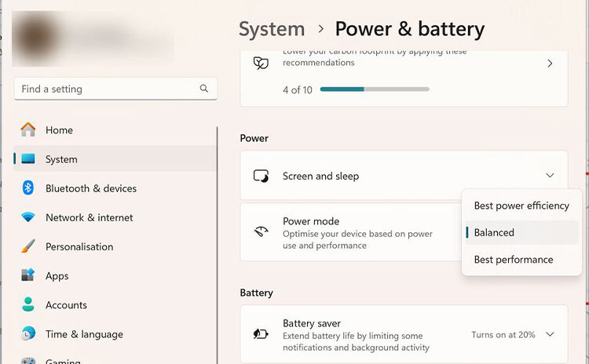Image resolution: width=589 pixels, height=364 pixels.
Task: Go to Network & internet settings
Action: tap(115, 217)
